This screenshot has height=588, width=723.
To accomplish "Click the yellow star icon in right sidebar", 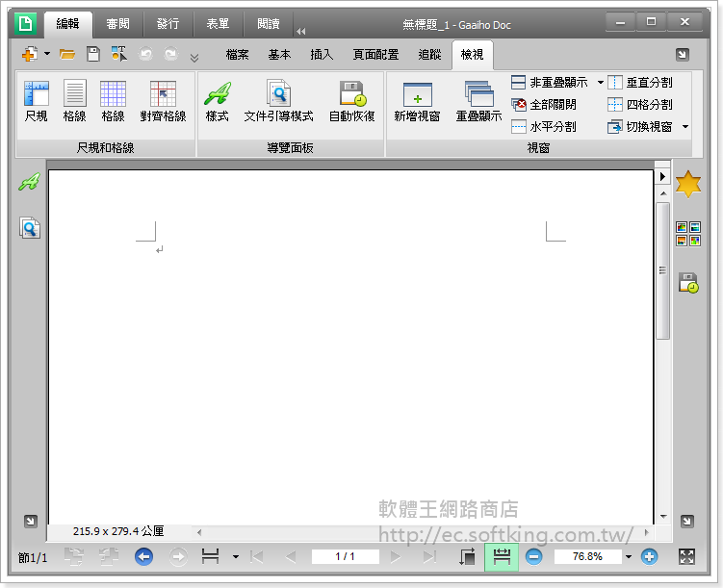I will click(x=688, y=184).
